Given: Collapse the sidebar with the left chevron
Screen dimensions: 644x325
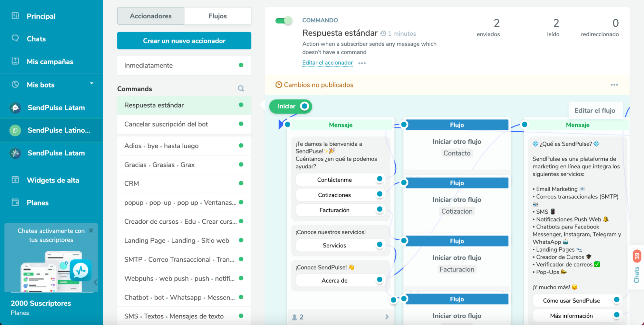Looking at the screenshot, I should point(96,283).
